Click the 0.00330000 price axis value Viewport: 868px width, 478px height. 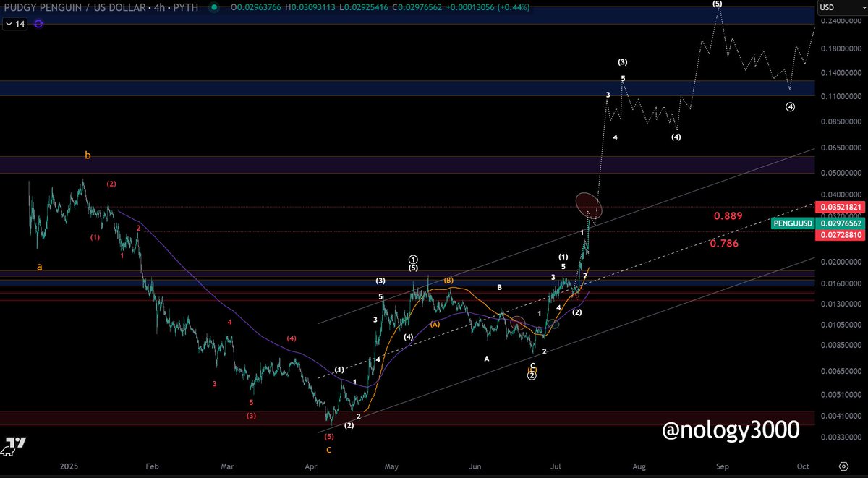click(x=841, y=437)
